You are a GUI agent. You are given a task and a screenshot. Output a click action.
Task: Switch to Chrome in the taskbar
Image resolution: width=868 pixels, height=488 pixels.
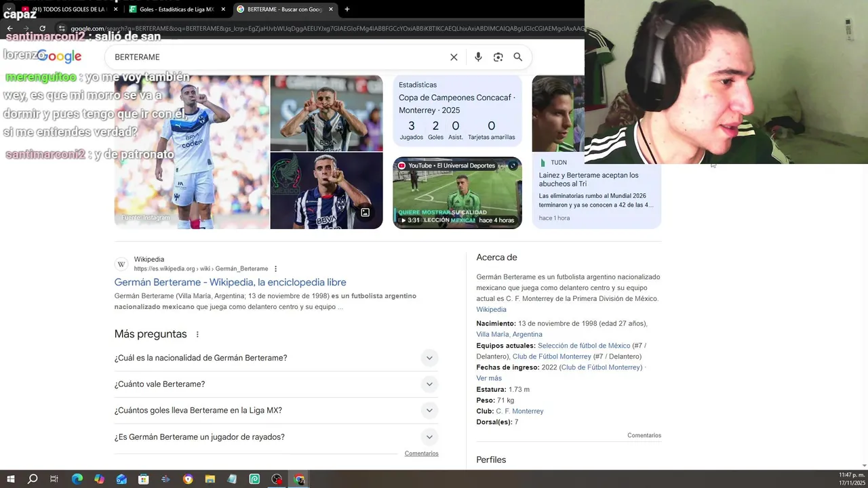pyautogui.click(x=299, y=479)
